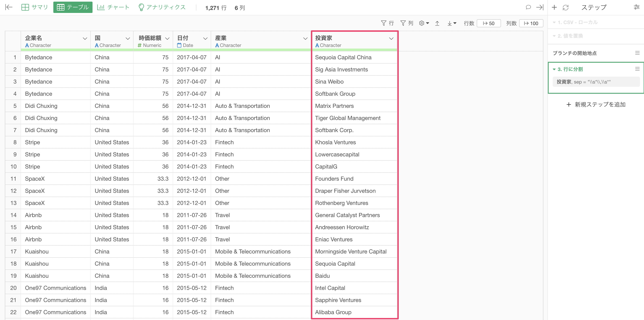Select cell Sapphire Ventures
644x320 pixels.
pos(354,300)
